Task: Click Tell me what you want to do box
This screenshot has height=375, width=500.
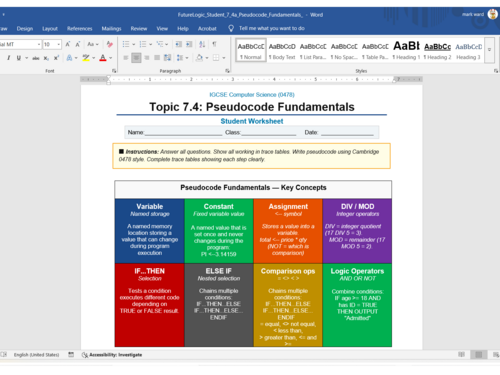Action: pyautogui.click(x=272, y=28)
